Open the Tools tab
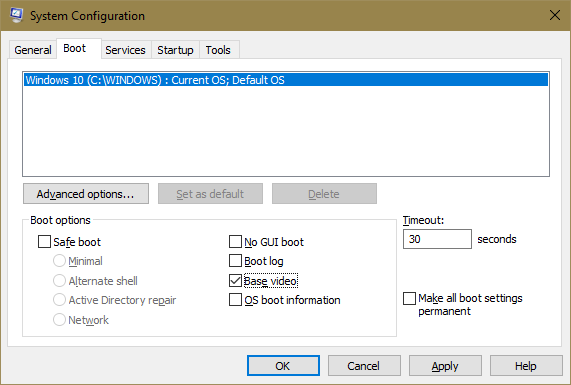This screenshot has width=571, height=385. [x=218, y=50]
